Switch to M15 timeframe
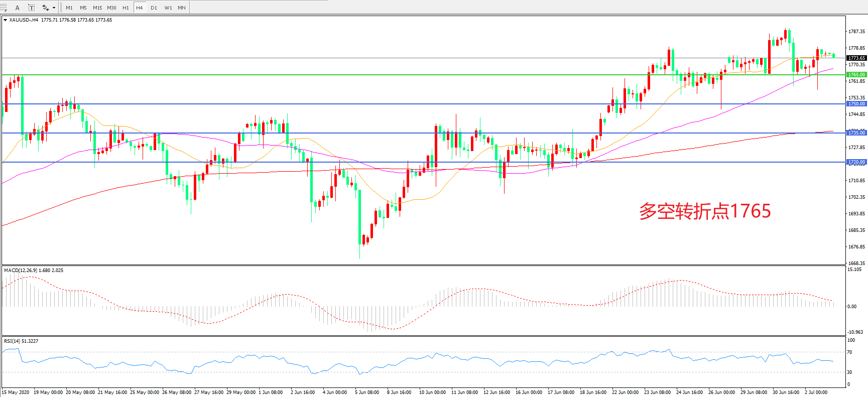The height and width of the screenshot is (397, 868). coord(97,8)
